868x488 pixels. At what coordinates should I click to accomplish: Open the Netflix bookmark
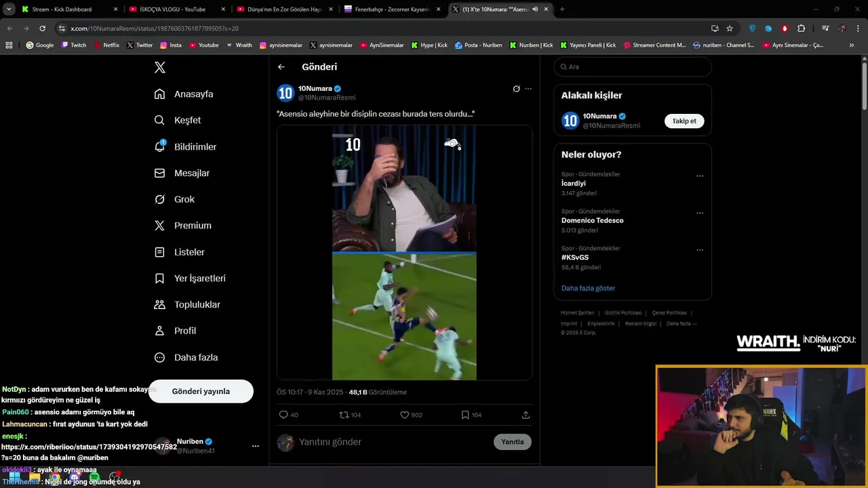click(x=106, y=45)
